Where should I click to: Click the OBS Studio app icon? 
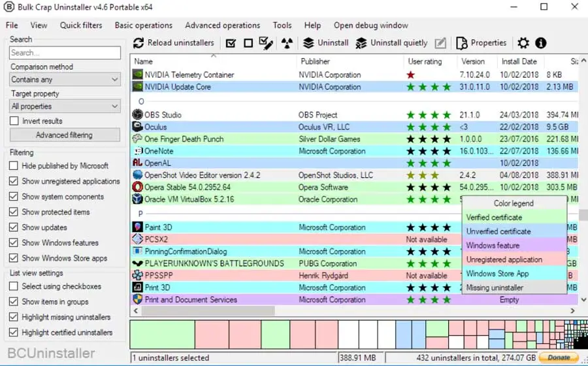pyautogui.click(x=138, y=114)
